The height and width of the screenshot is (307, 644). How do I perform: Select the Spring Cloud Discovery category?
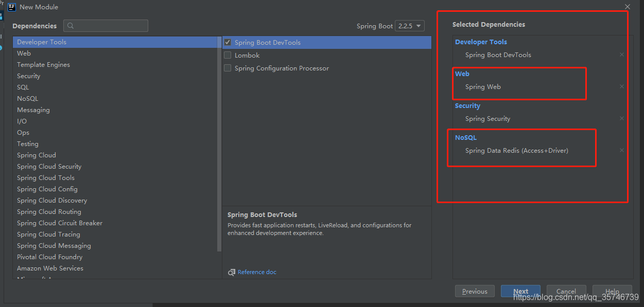[115, 201]
